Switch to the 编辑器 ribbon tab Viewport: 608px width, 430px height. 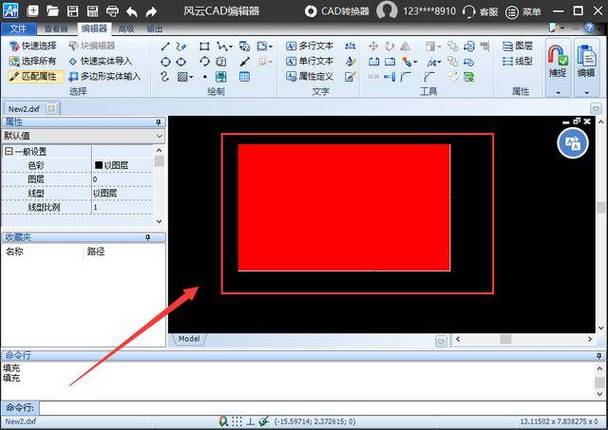point(94,28)
